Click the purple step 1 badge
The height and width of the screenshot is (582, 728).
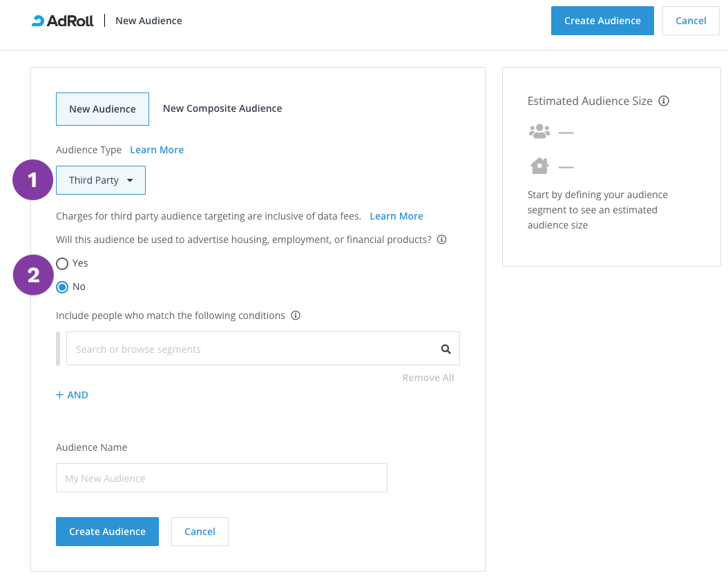(33, 180)
